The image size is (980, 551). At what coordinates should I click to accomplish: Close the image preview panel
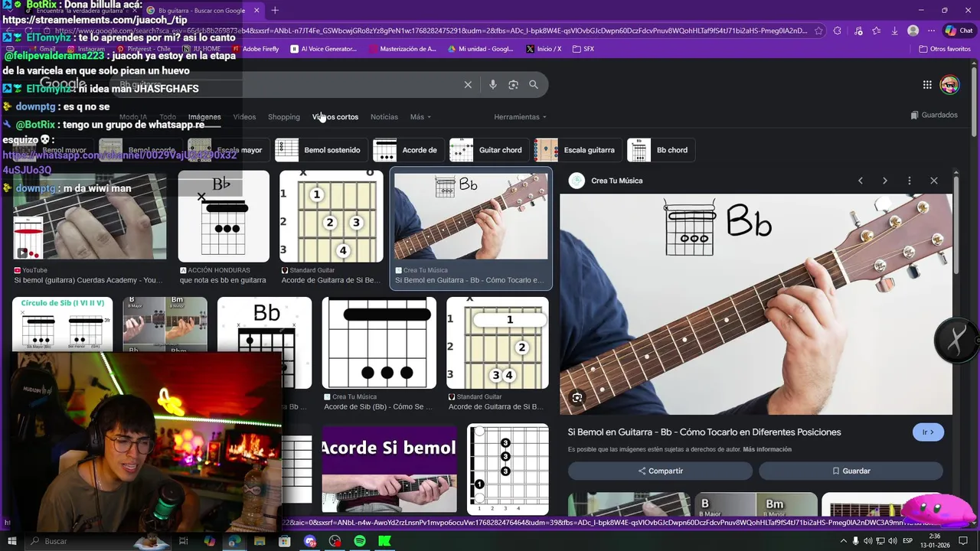(x=934, y=181)
